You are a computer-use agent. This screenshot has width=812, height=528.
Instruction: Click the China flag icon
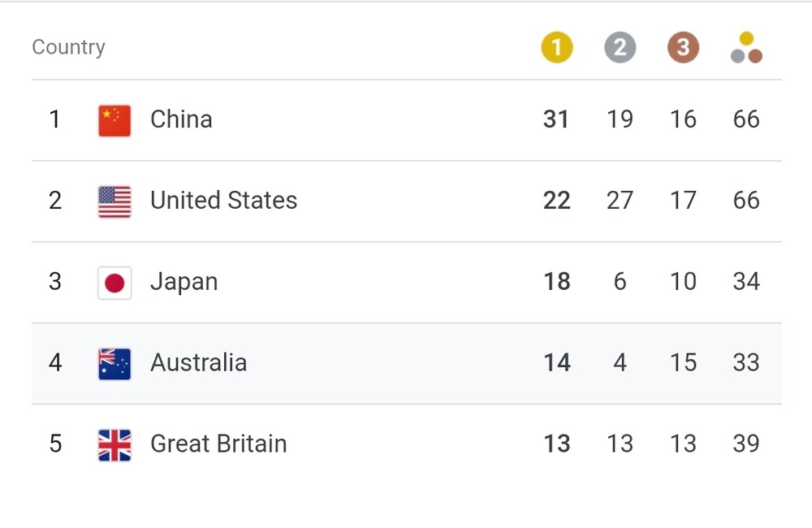(x=114, y=120)
